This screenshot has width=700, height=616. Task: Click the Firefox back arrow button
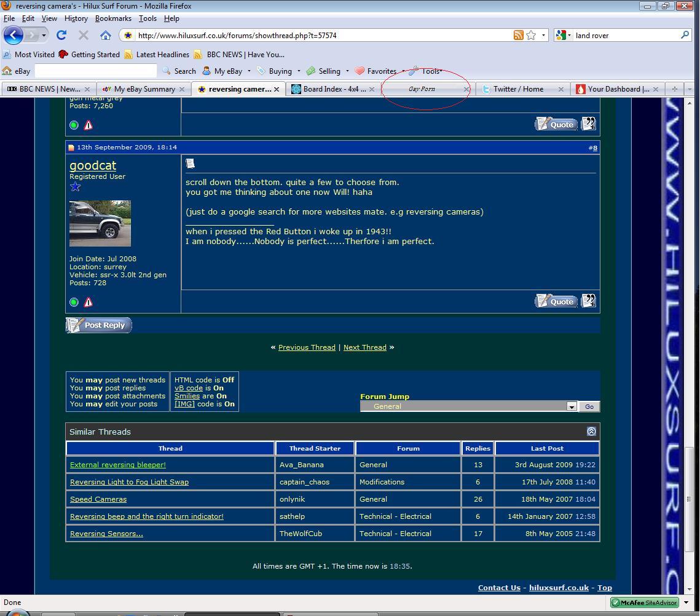[13, 35]
